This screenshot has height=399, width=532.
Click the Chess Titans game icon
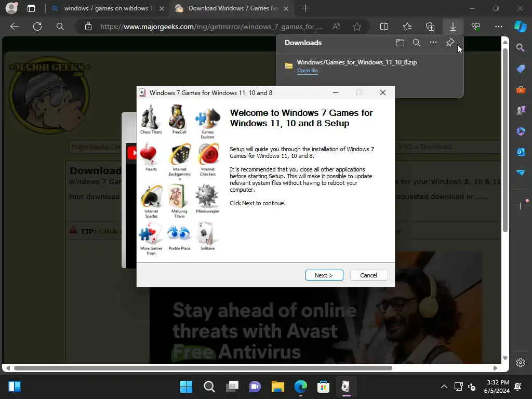tap(151, 119)
